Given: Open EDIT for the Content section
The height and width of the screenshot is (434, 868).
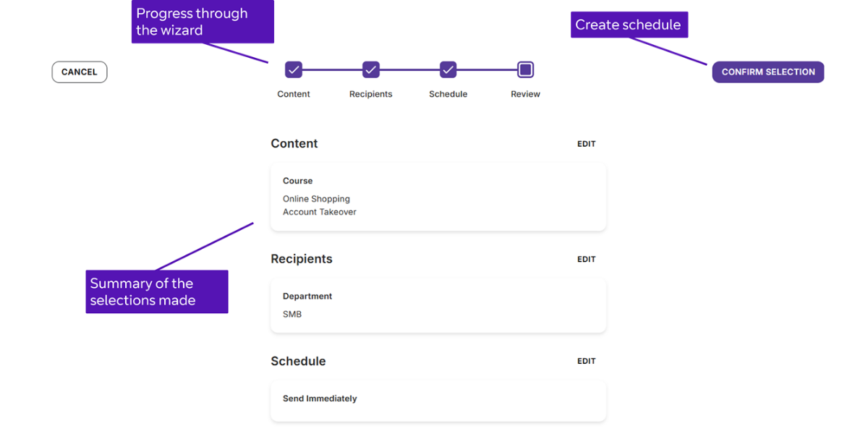Looking at the screenshot, I should point(586,143).
